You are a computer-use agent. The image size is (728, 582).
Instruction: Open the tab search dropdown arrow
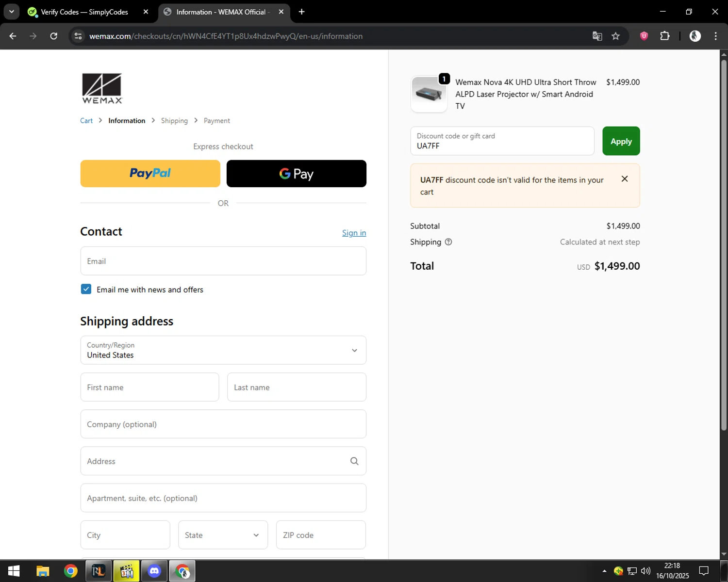(12, 12)
